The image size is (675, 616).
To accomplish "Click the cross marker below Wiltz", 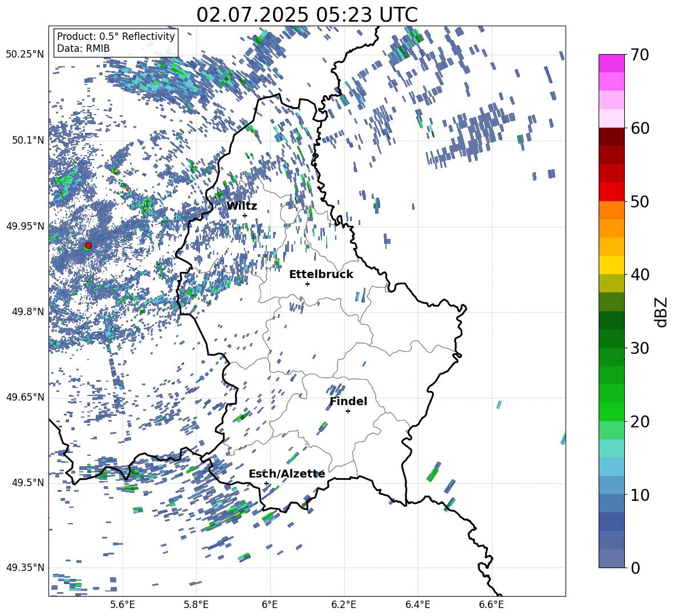I will [x=245, y=215].
